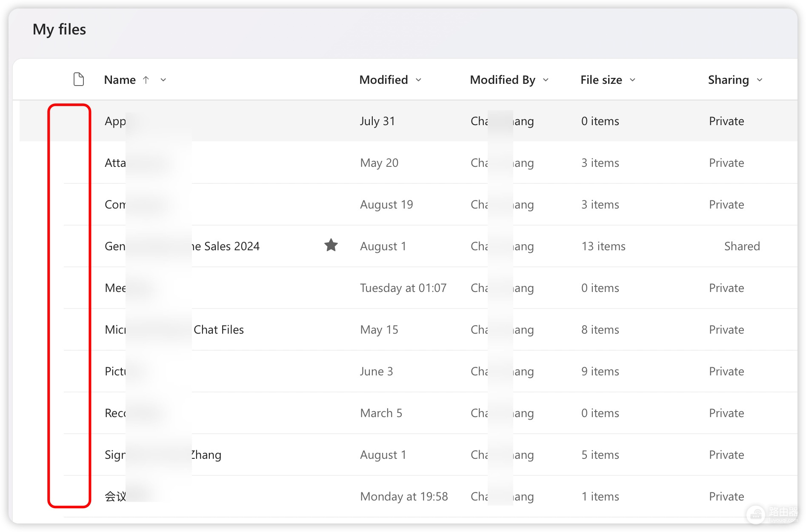Image resolution: width=806 pixels, height=532 pixels.
Task: Click the "June 3" modified date
Action: 376,372
